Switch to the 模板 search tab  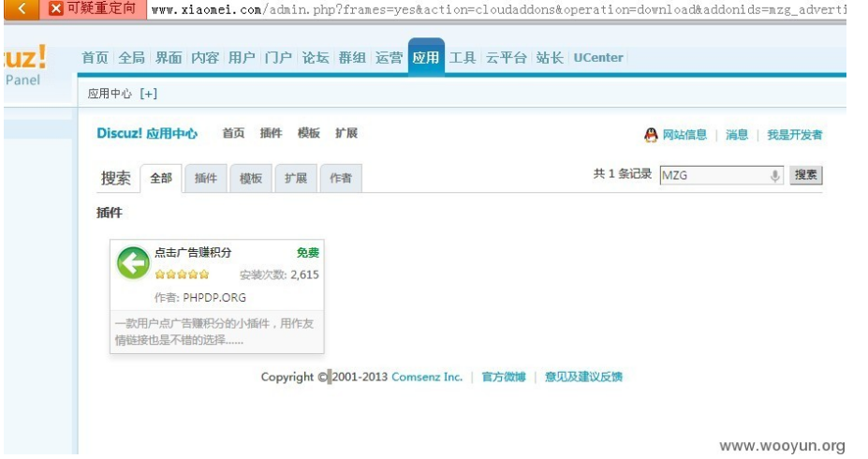[x=251, y=178]
